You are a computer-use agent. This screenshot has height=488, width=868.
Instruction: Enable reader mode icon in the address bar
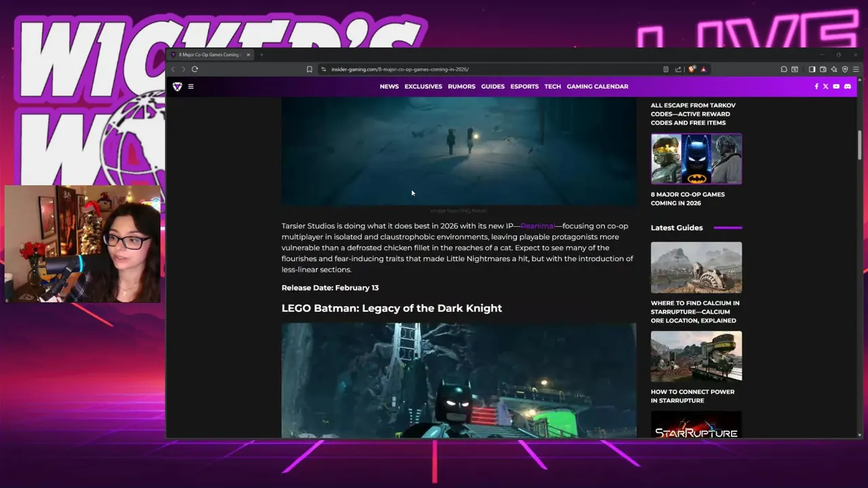pos(666,69)
